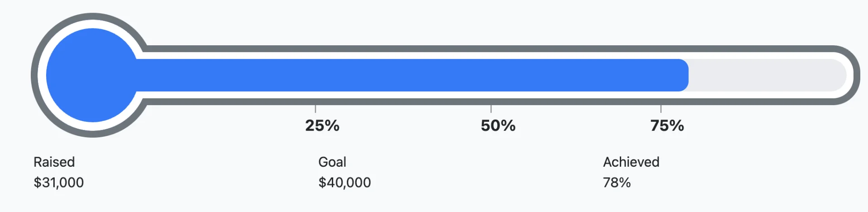Image resolution: width=868 pixels, height=212 pixels.
Task: Click the tick mark above 25%
Action: pos(316,109)
